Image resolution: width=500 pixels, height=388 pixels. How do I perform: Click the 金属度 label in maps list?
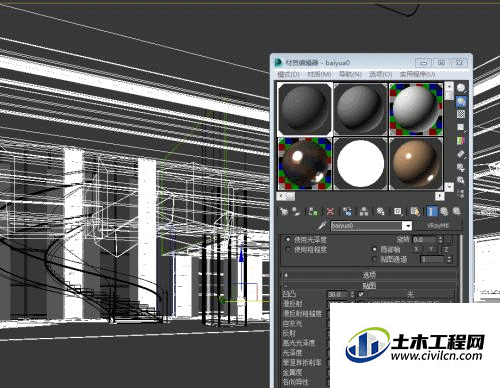(x=292, y=372)
